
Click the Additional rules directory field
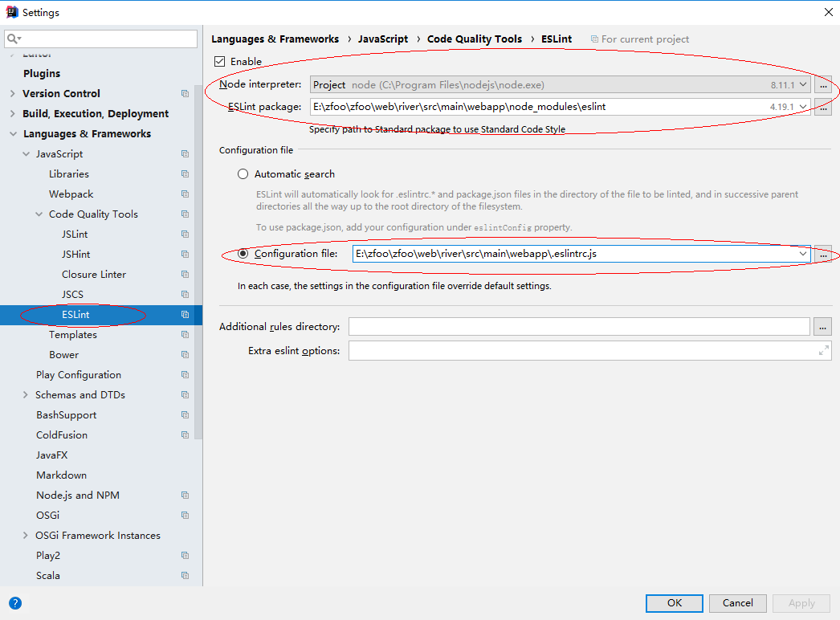pos(579,326)
